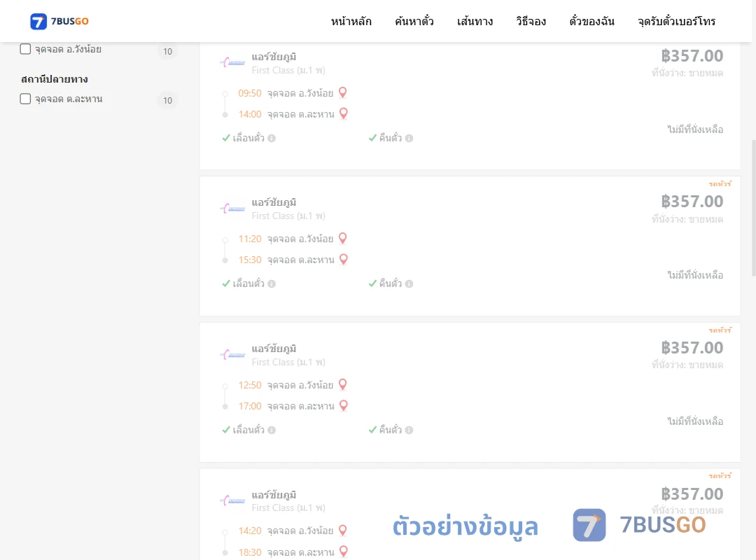Viewport: 756px width, 560px height.
Task: Click the ฿357.00 price on 11:20 trip
Action: tap(692, 201)
